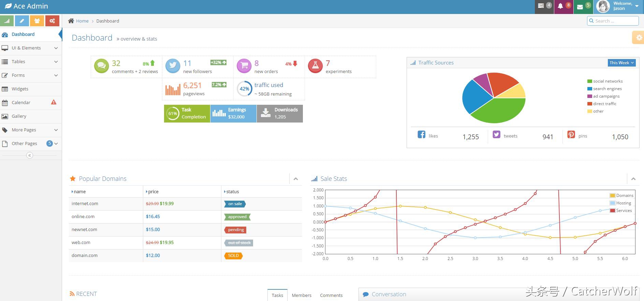
Task: Open Gallery in sidebar
Action: pyautogui.click(x=31, y=116)
